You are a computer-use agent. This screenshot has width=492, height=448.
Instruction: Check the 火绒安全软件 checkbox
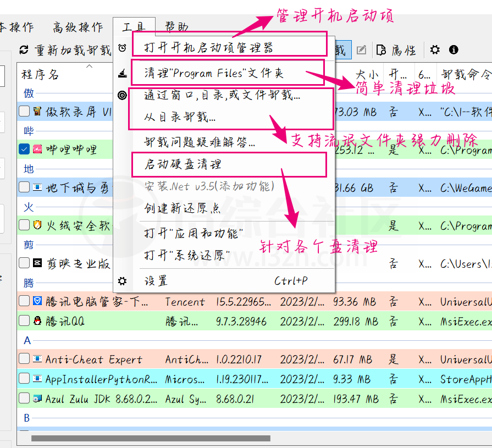click(24, 225)
